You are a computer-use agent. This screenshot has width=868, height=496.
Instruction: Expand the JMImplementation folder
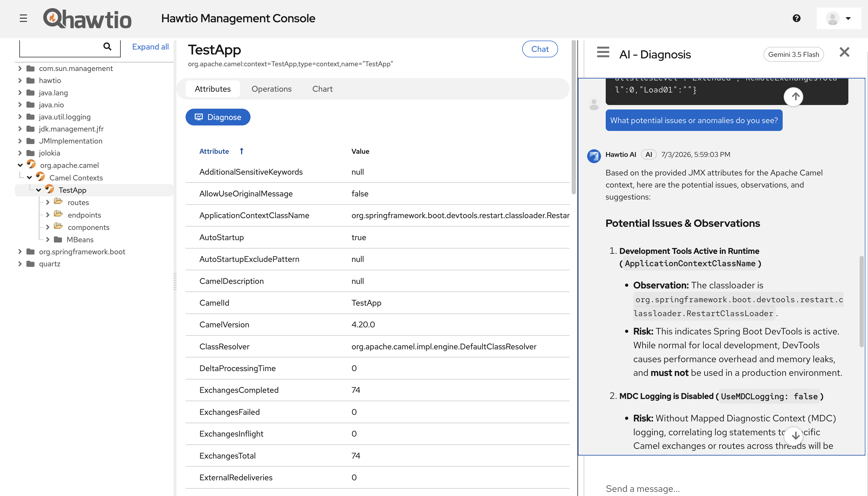(20, 141)
